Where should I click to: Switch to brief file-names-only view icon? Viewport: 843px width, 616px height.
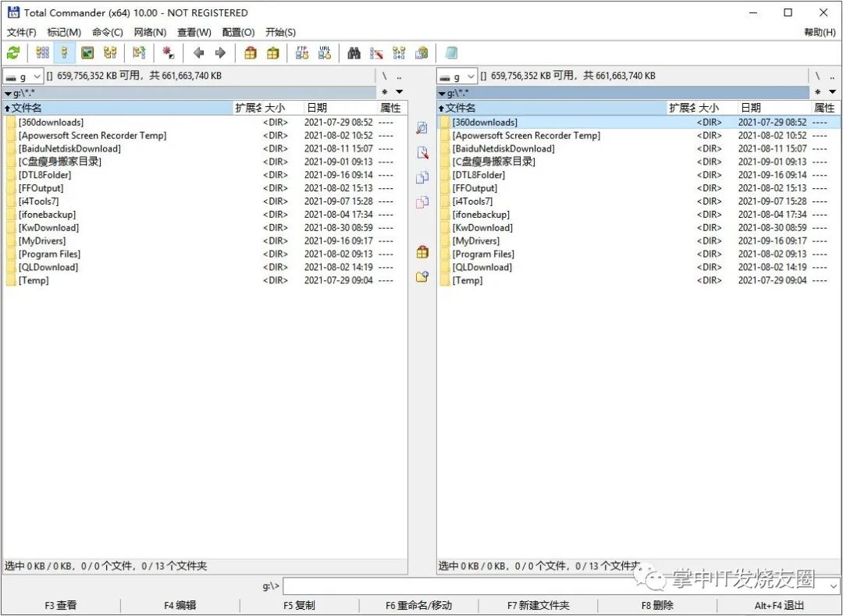click(42, 52)
